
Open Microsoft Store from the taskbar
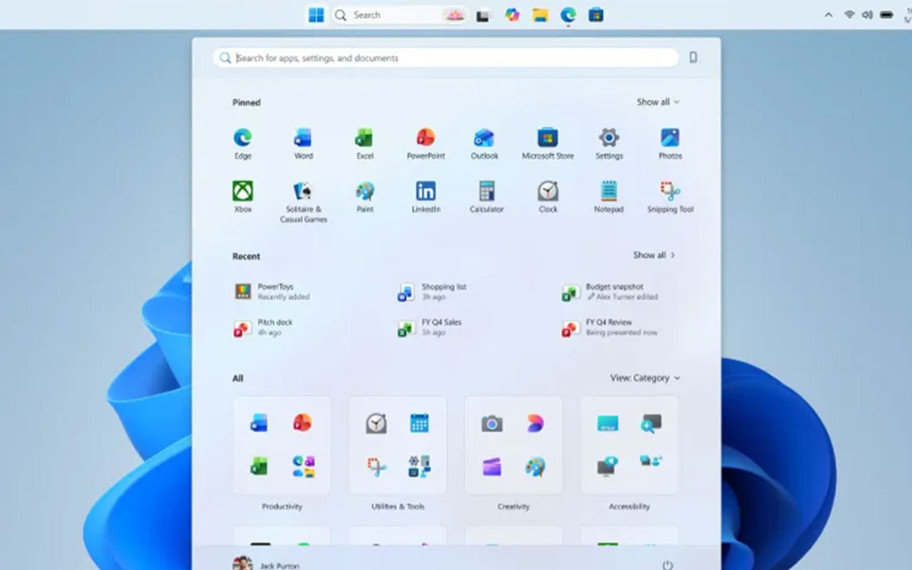(x=596, y=15)
